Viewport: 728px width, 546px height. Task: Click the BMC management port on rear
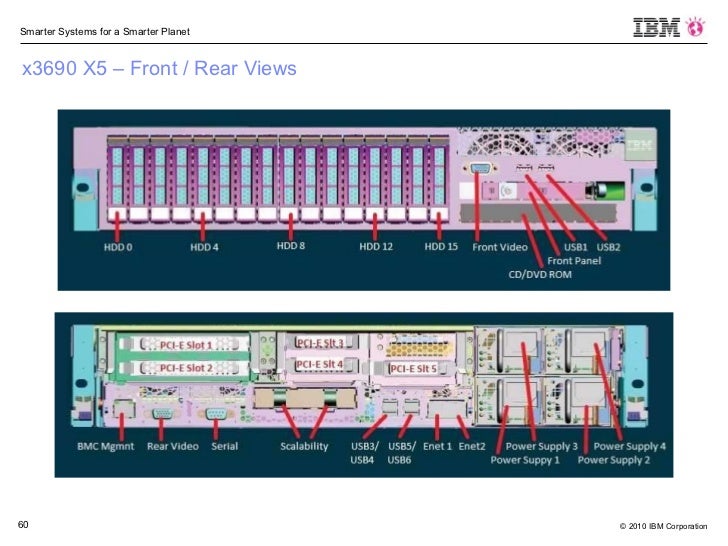(x=124, y=409)
